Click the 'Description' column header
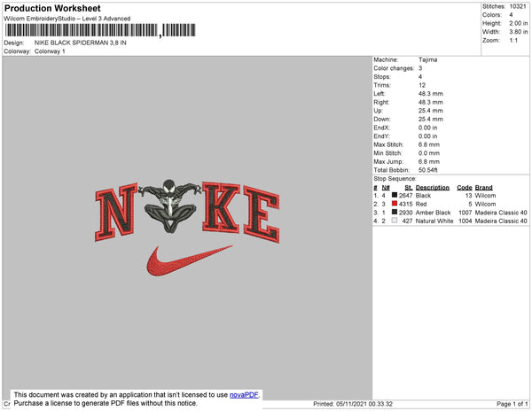 point(433,188)
